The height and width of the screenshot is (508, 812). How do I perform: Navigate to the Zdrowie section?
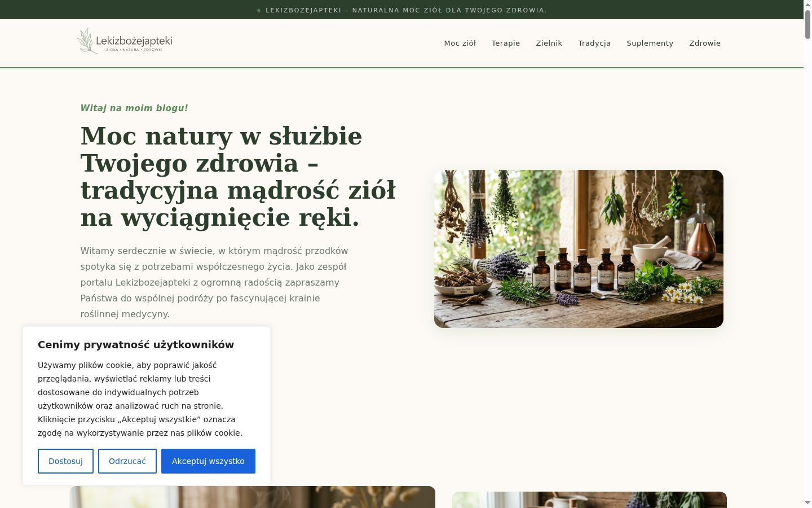click(705, 43)
